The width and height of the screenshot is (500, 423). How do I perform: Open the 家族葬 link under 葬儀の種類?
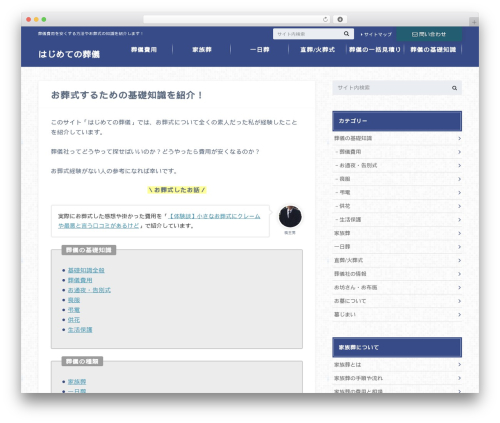(x=77, y=382)
